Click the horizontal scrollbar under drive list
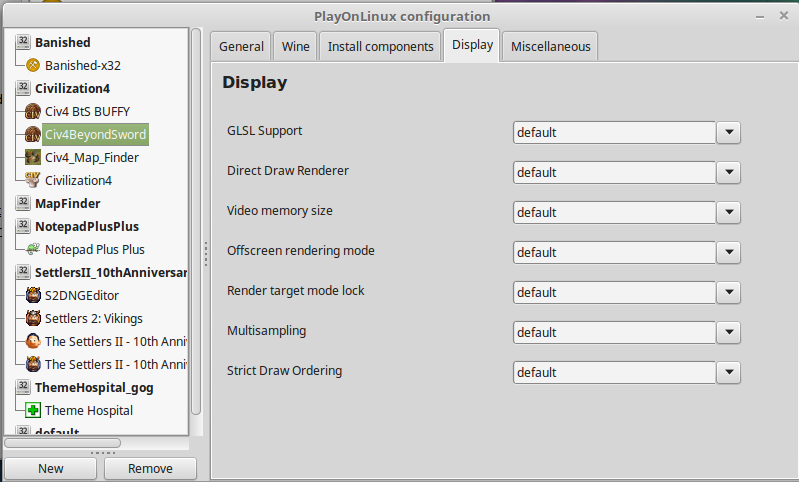The image size is (799, 482). [62, 443]
